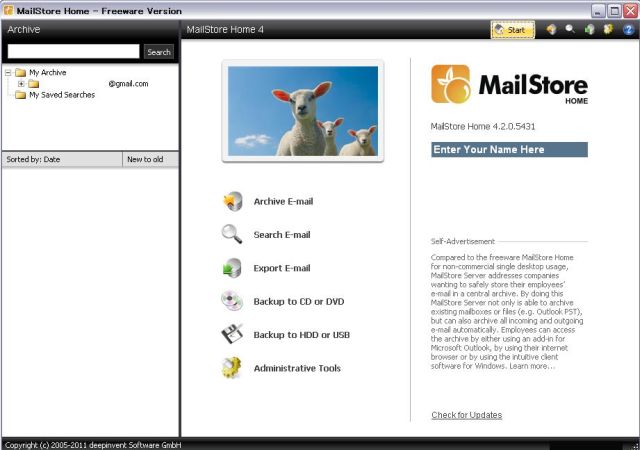Expand the gmail.com archive folder
Viewport: 640px width, 450px height.
(x=21, y=84)
